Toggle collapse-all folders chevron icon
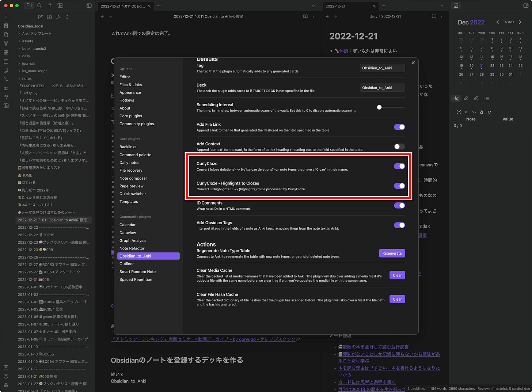532x392 pixels. 67,17
